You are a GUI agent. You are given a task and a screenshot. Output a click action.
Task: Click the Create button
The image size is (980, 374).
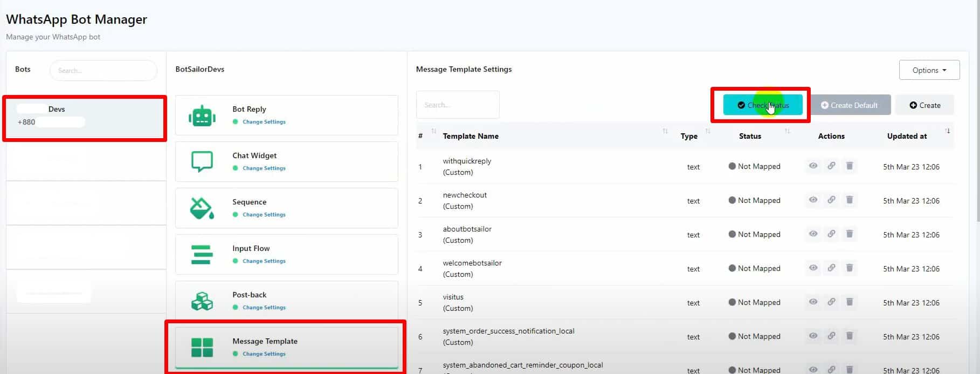pyautogui.click(x=924, y=105)
